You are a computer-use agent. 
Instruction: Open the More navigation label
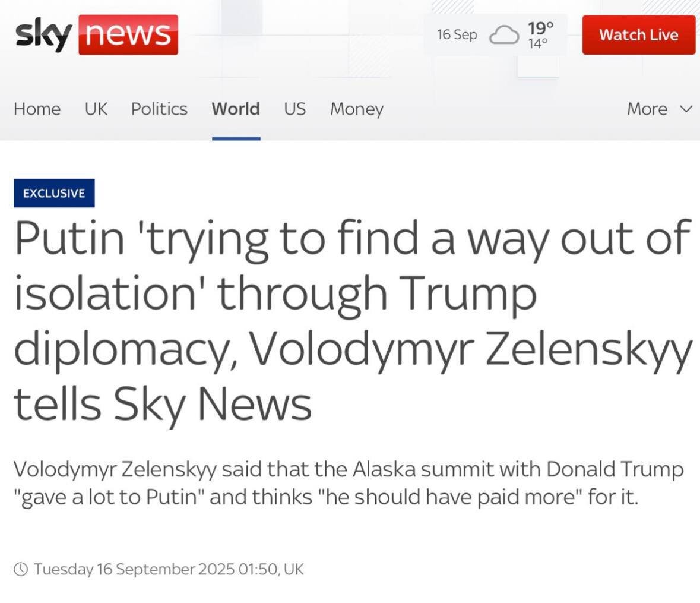[x=647, y=109]
